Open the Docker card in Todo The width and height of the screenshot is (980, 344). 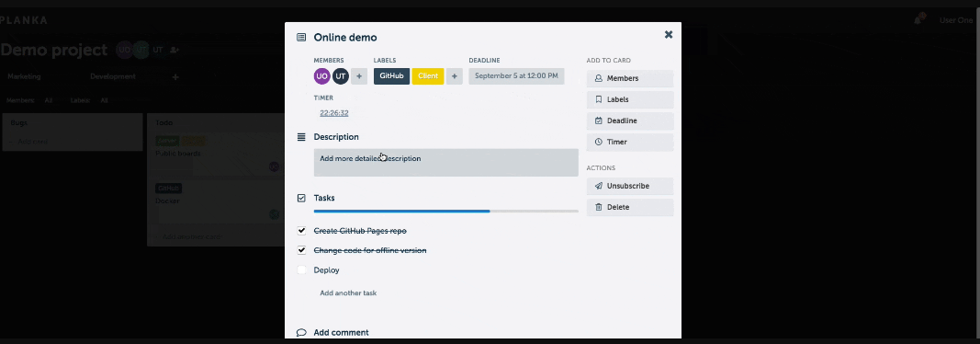[x=217, y=201]
